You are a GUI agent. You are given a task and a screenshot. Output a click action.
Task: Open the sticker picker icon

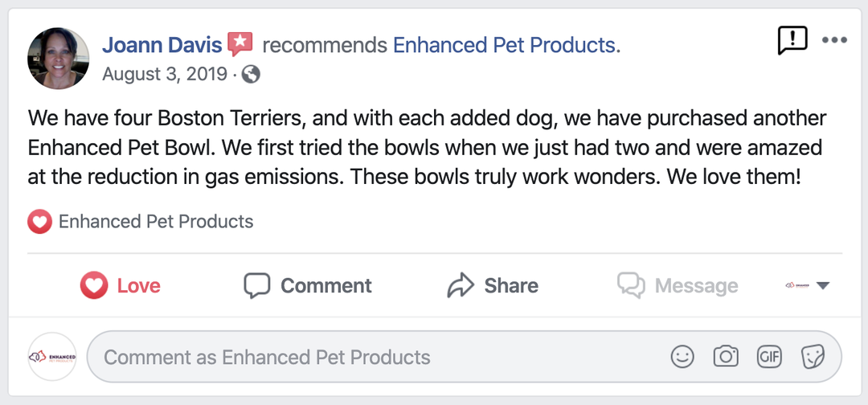tap(813, 357)
